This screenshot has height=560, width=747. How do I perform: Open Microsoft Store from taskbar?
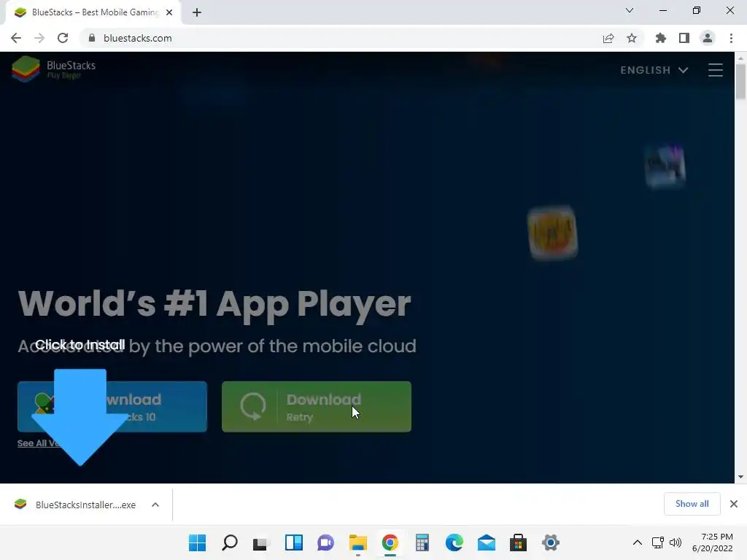(519, 542)
